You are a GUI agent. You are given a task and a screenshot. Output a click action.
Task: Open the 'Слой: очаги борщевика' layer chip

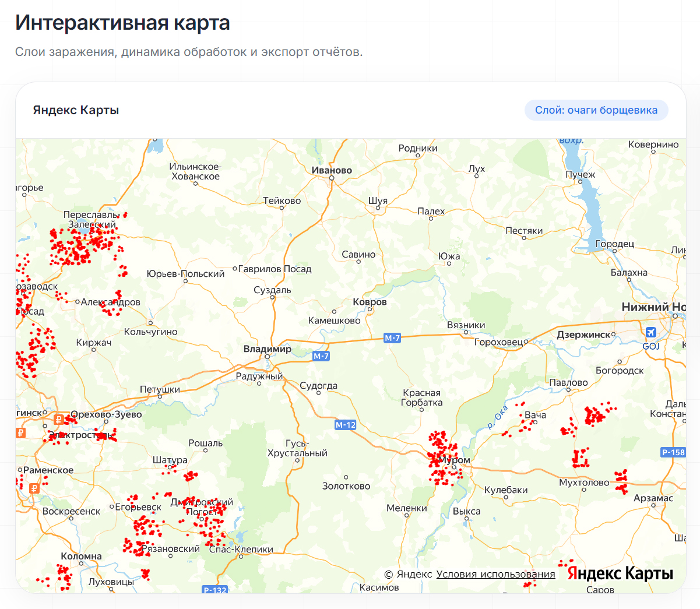tap(596, 110)
